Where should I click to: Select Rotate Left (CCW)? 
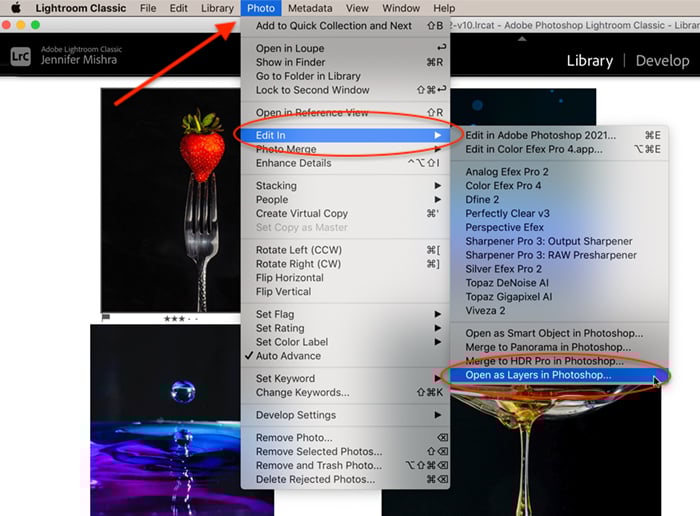click(345, 250)
